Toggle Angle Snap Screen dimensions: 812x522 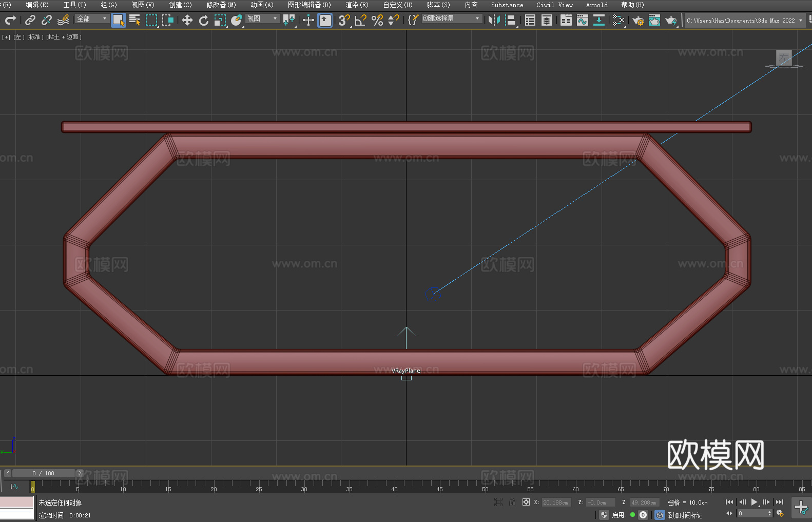point(361,20)
